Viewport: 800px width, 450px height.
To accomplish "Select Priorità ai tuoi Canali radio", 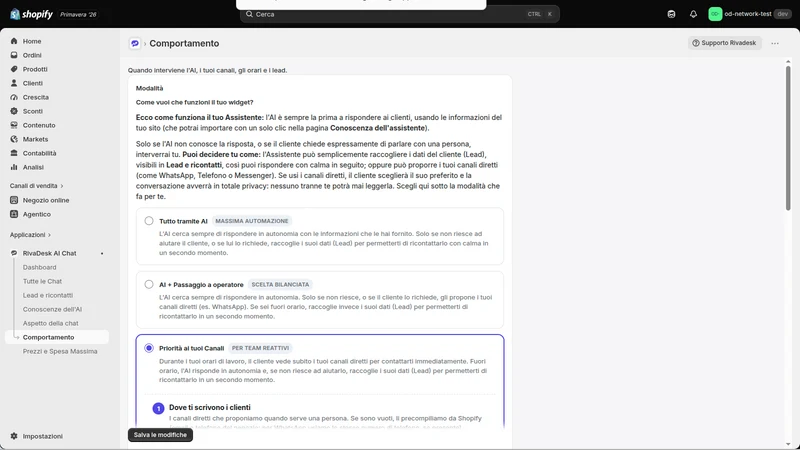I will [x=148, y=348].
